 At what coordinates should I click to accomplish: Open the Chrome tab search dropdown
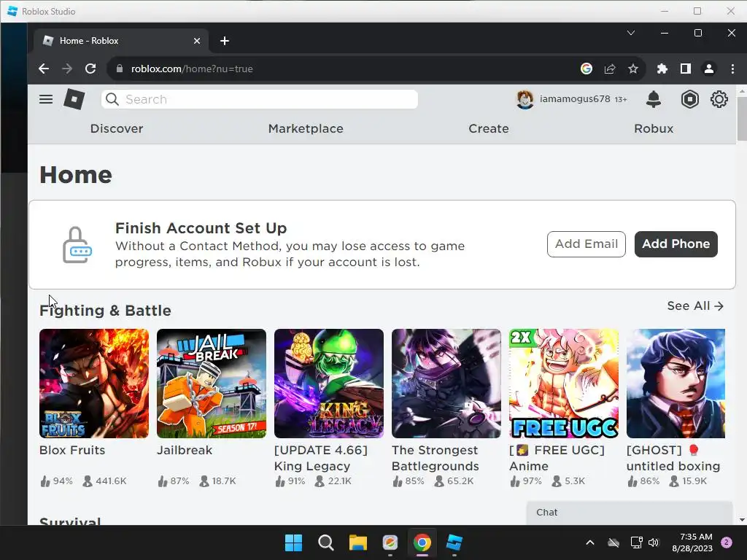[x=631, y=33]
